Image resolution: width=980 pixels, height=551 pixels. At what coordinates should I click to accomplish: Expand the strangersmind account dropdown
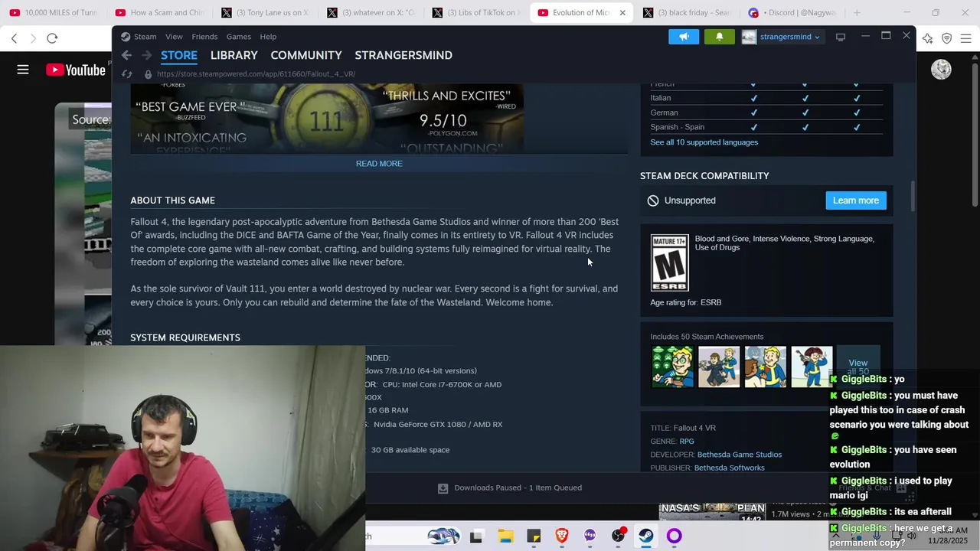[x=817, y=37]
